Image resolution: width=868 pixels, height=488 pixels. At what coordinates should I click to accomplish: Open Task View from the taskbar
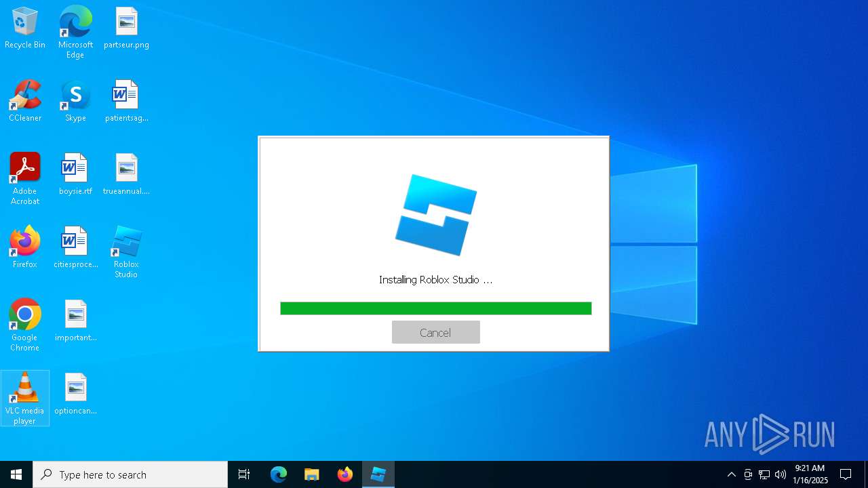point(244,474)
